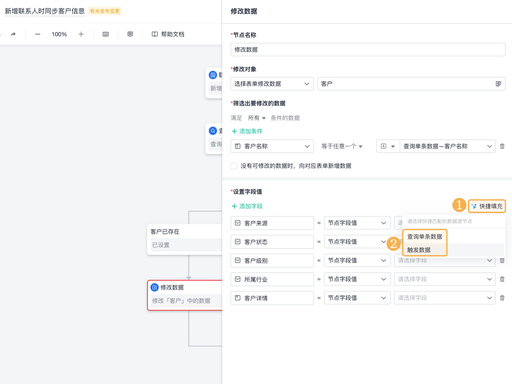Select the 客户已存在 branch node
The width and height of the screenshot is (512, 384).
[x=185, y=240]
